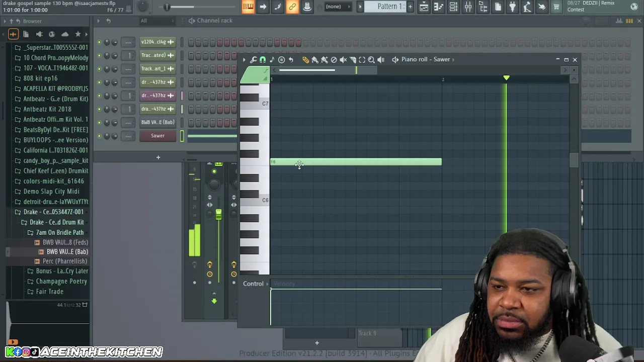Mute the Track..art_1 channel with its LED

[x=99, y=69]
